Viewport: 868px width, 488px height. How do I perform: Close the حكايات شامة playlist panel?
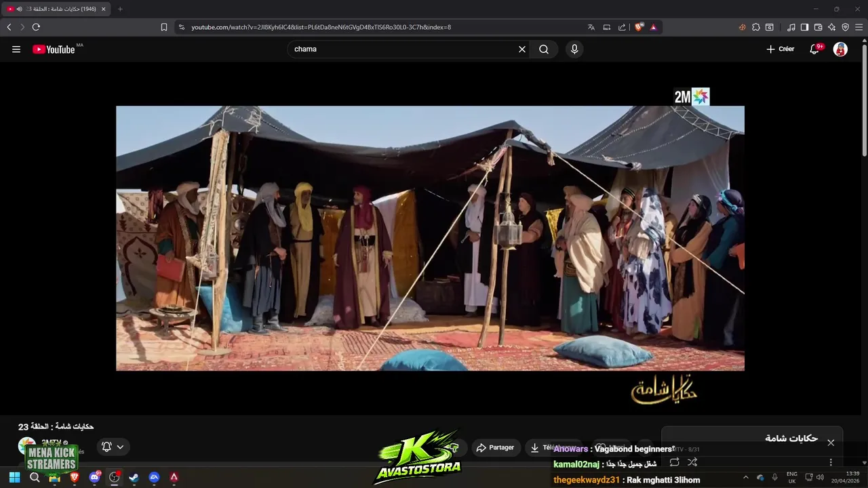click(x=831, y=443)
